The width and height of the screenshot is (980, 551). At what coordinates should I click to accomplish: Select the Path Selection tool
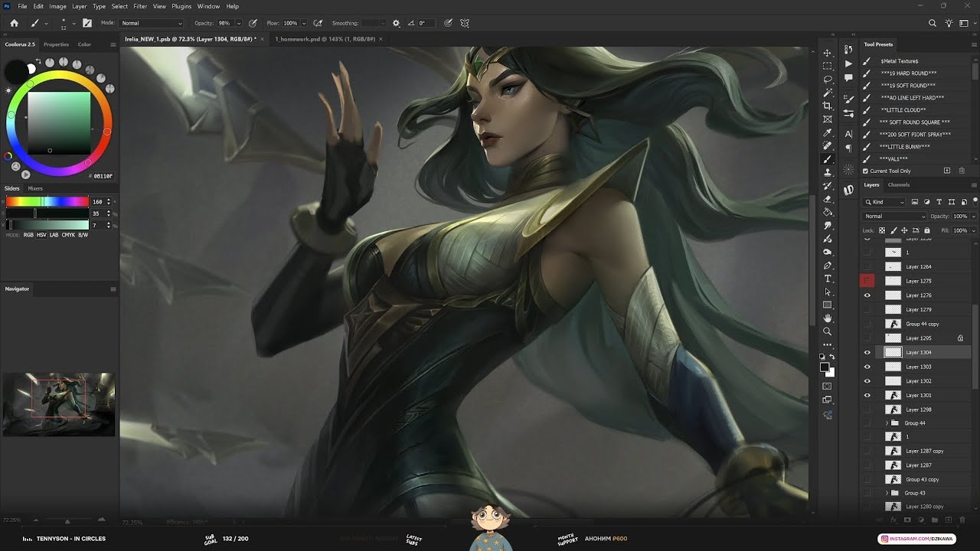(x=827, y=292)
